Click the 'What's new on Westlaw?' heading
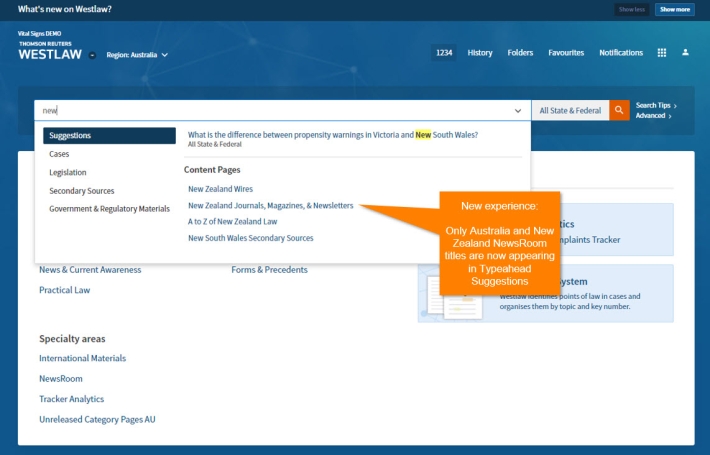 64,9
